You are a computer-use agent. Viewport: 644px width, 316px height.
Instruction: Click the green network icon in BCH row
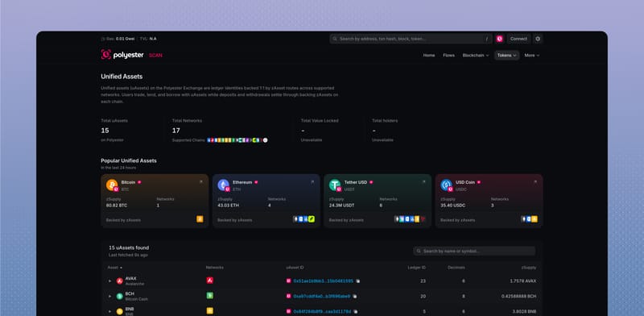(x=209, y=295)
